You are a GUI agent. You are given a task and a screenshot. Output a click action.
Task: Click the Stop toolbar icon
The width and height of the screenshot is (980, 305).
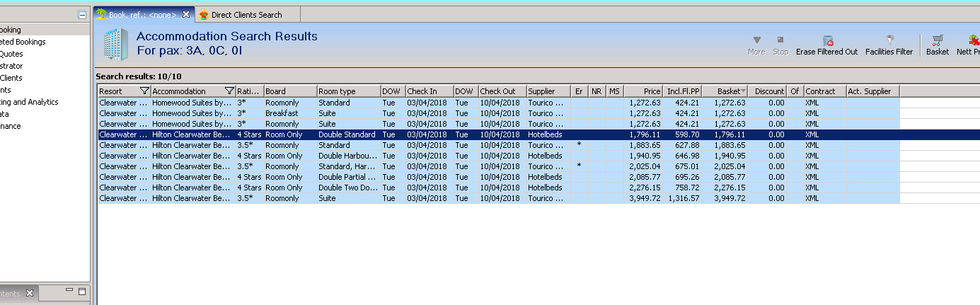click(x=780, y=40)
